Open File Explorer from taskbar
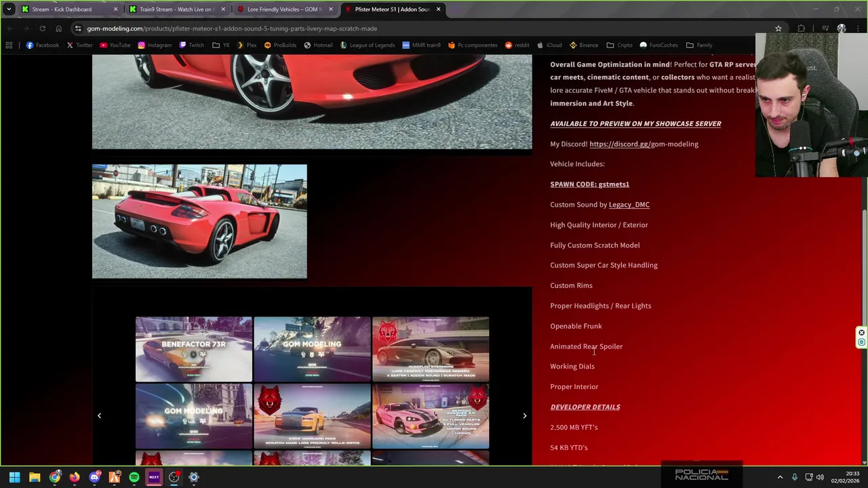Viewport: 868px width, 488px height. [35, 477]
